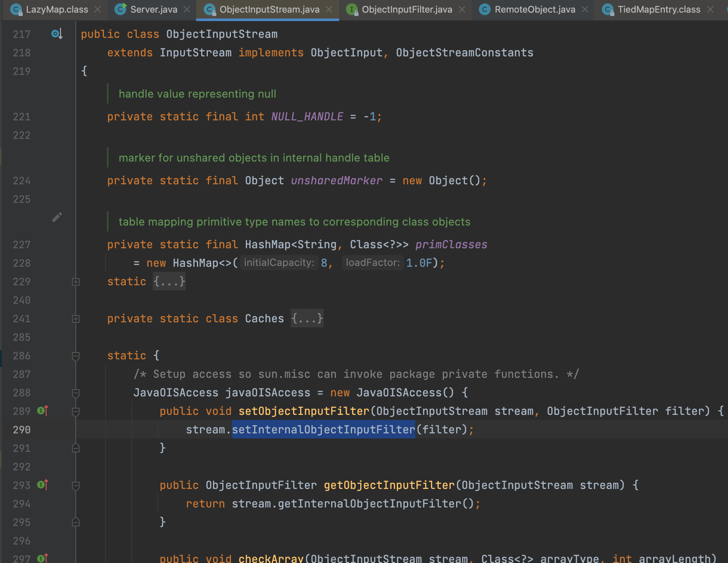Click implements-method gutter icon on line 289

pyautogui.click(x=43, y=411)
